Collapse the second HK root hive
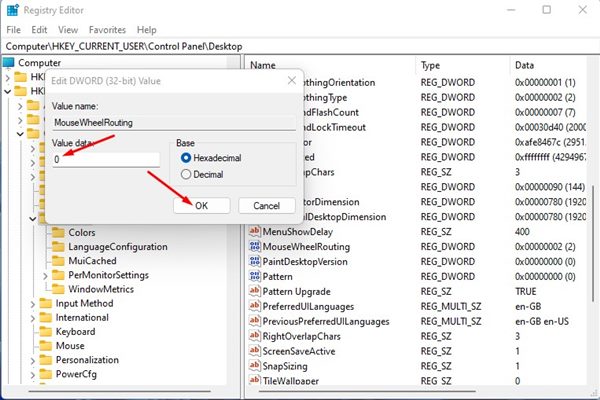600x400 pixels. (7, 91)
